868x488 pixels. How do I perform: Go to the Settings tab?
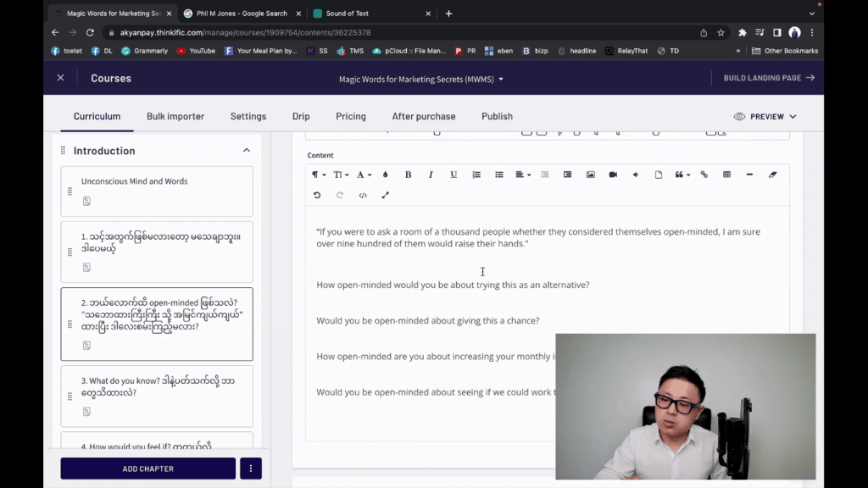point(248,116)
